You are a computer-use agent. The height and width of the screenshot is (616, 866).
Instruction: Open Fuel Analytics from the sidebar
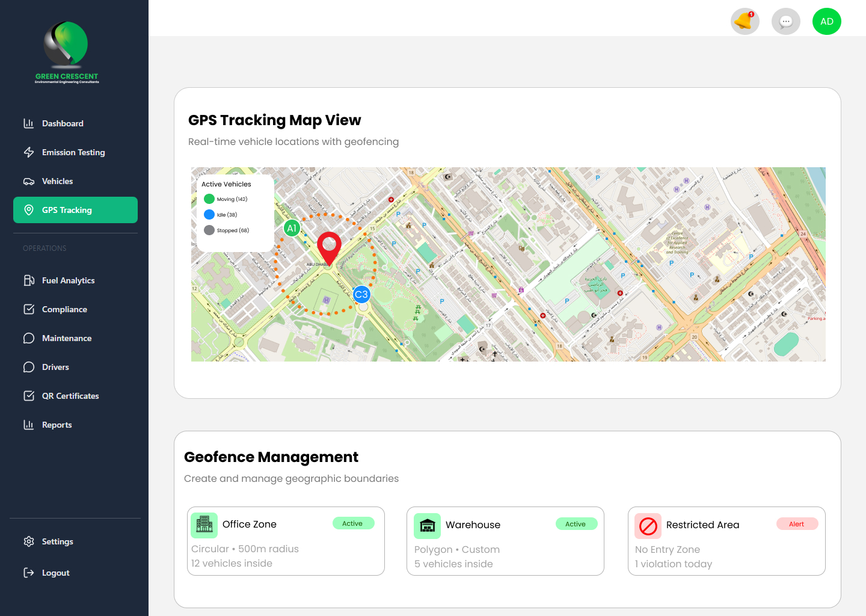pos(68,280)
